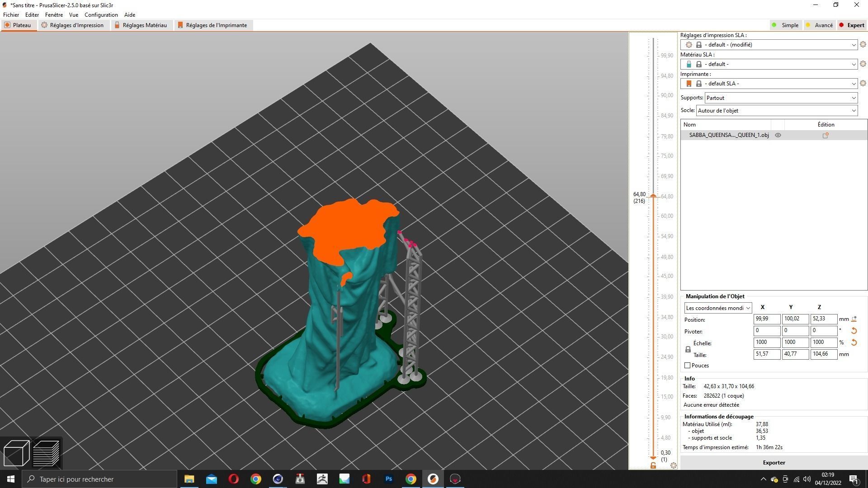Reset scale arrow next to Échelle
Viewport: 868px width, 488px height.
coord(854,343)
